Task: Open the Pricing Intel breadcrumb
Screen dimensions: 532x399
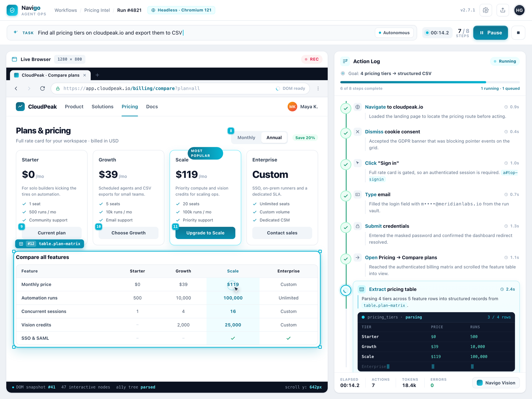Action: pos(97,10)
